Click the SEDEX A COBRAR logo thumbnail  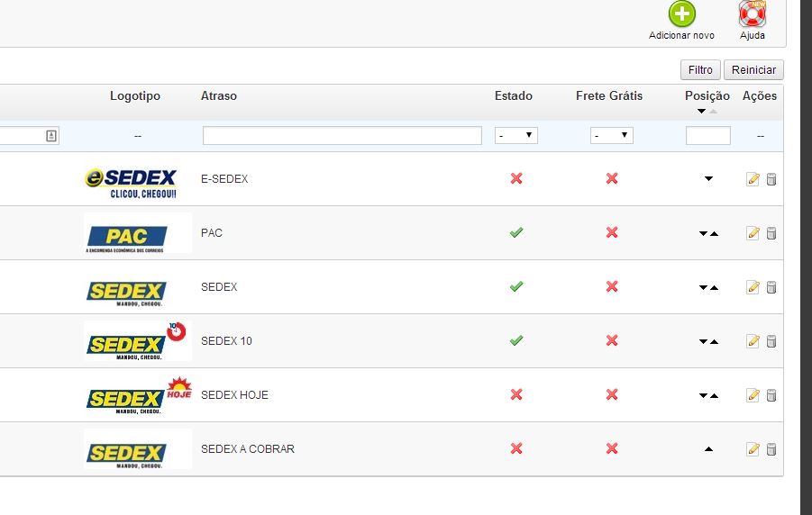[x=138, y=448]
